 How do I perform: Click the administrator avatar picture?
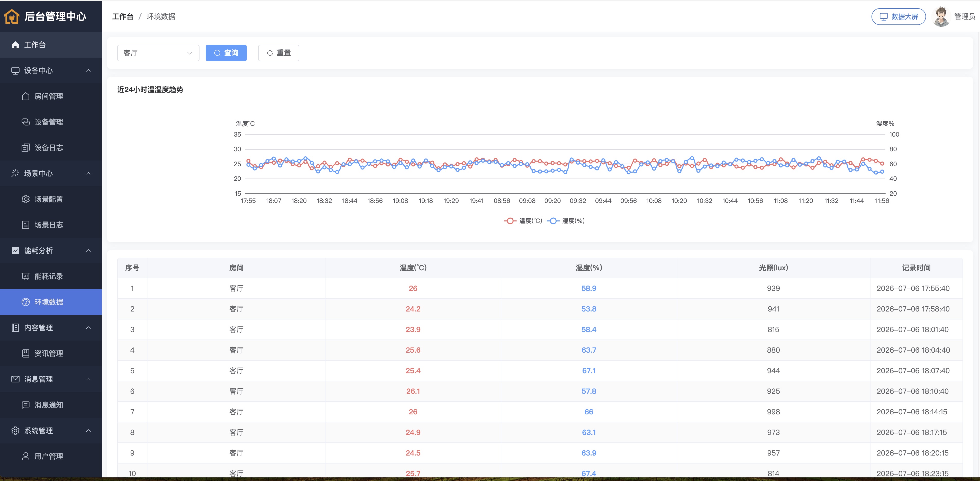tap(942, 17)
